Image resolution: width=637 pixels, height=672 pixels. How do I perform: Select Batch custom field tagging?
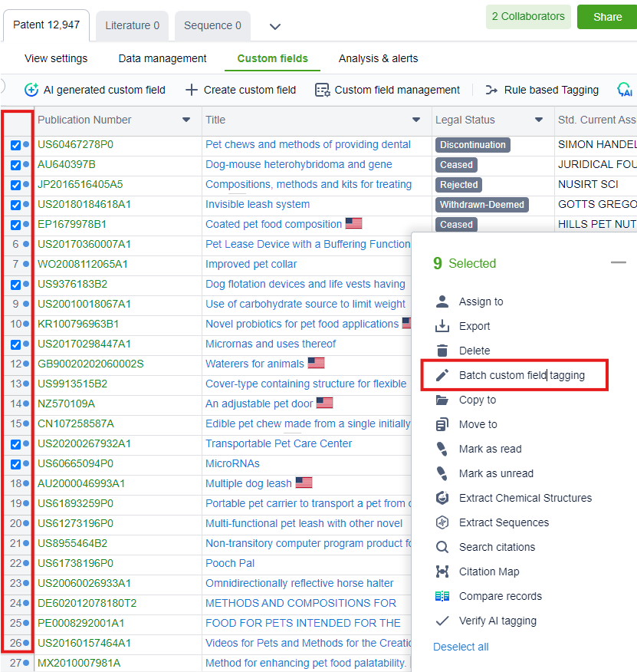[x=521, y=375]
